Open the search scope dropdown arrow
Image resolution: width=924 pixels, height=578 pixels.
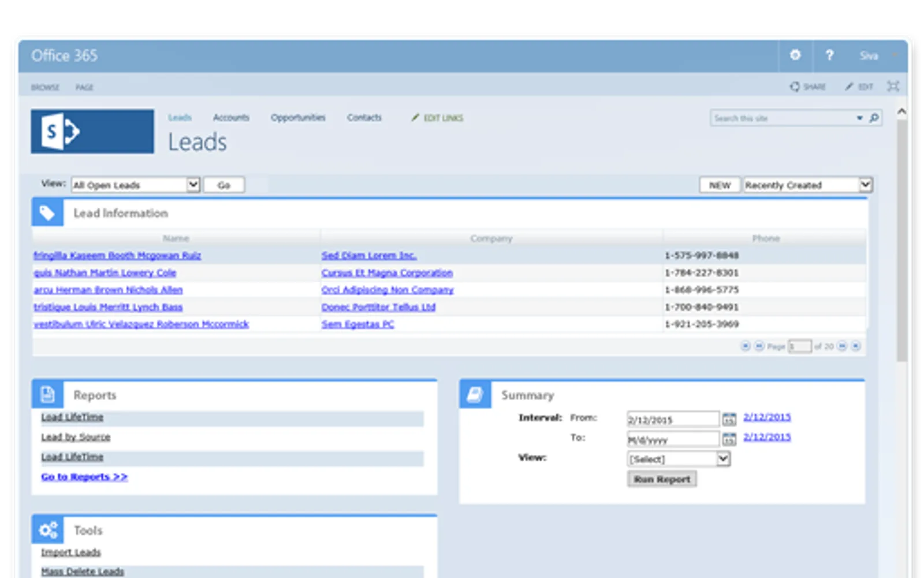click(859, 118)
